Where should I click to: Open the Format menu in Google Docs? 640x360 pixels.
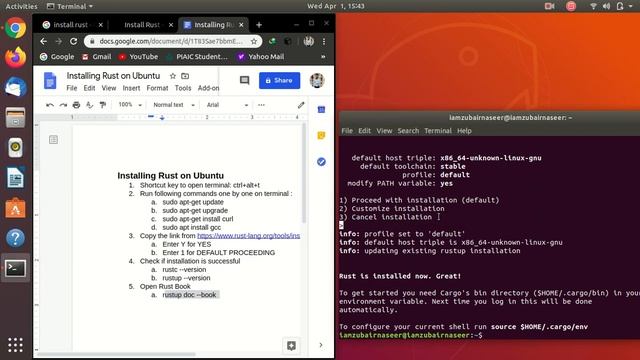tap(157, 88)
